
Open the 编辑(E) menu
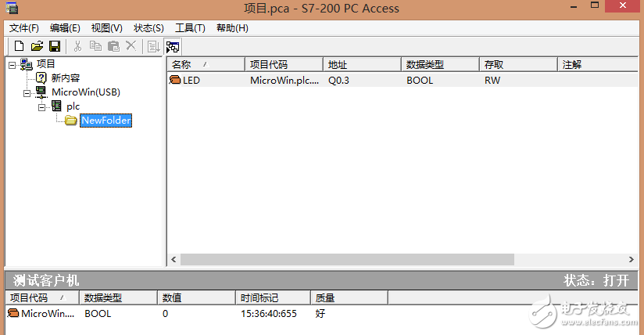coord(65,28)
